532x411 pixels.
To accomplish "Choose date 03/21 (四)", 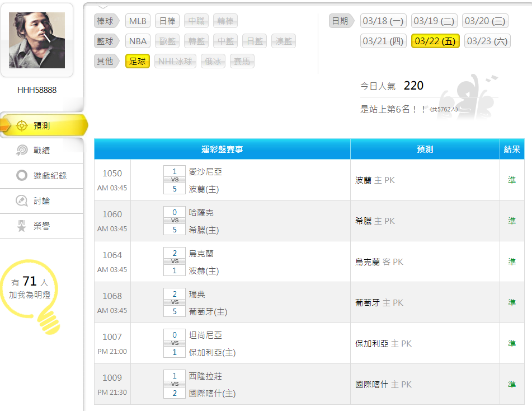I will coord(383,41).
